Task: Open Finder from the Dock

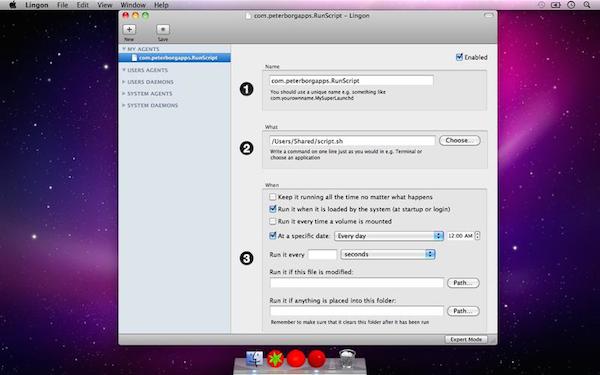Action: (x=254, y=359)
